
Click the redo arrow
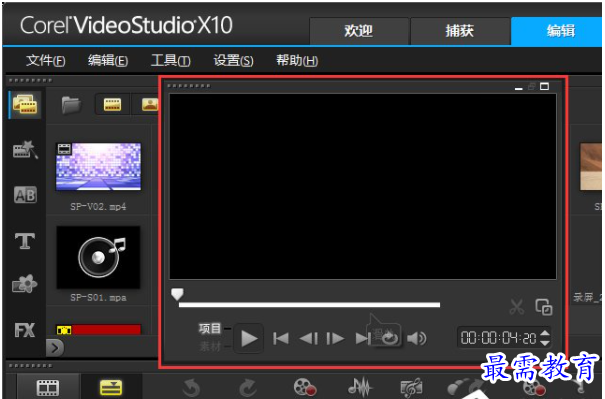click(248, 387)
